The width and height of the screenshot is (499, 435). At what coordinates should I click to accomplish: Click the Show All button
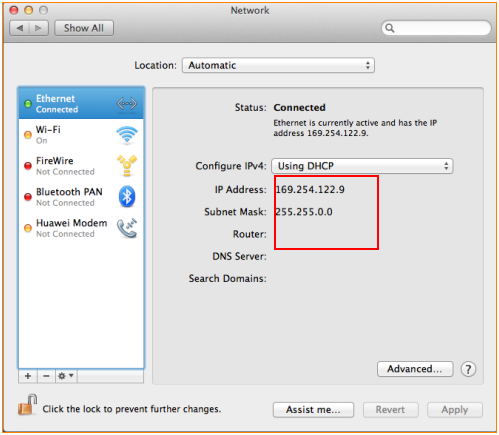point(84,28)
